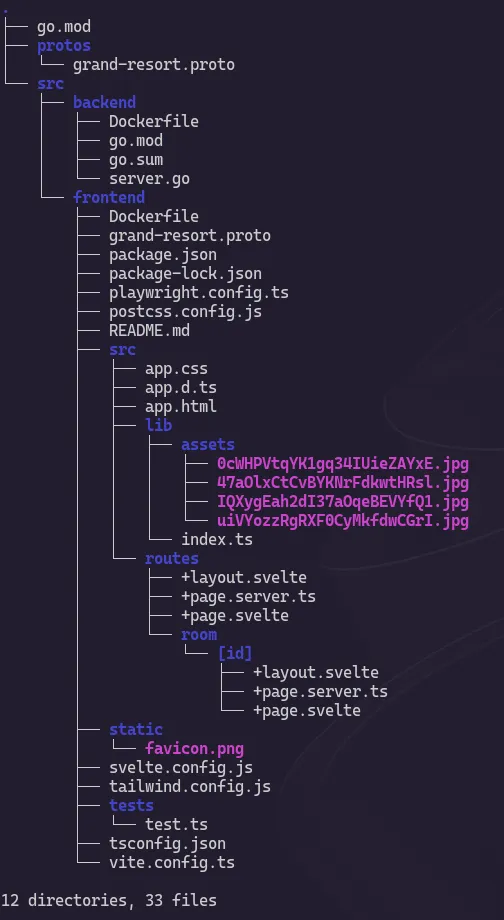Click grand-resort.proto under protos
Screen dimensions: 504x920
(154, 65)
